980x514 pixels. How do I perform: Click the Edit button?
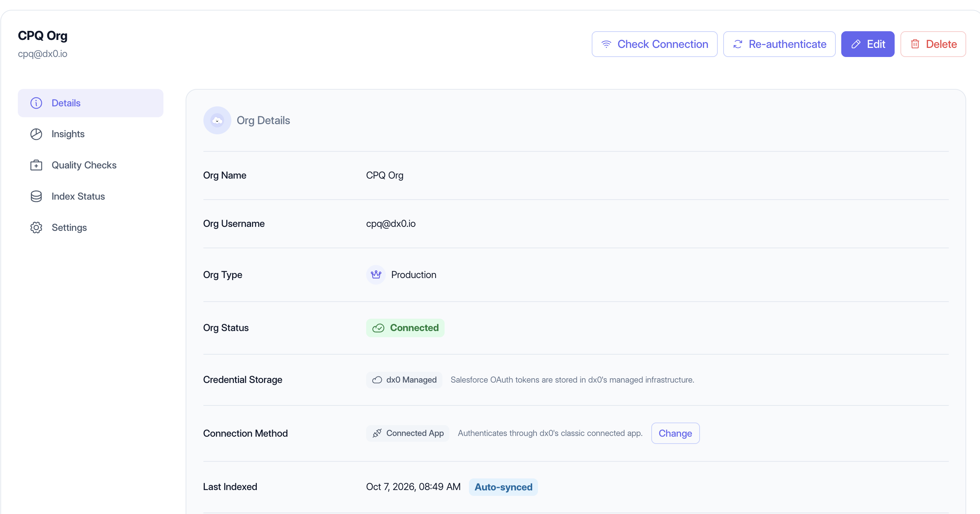(x=868, y=44)
